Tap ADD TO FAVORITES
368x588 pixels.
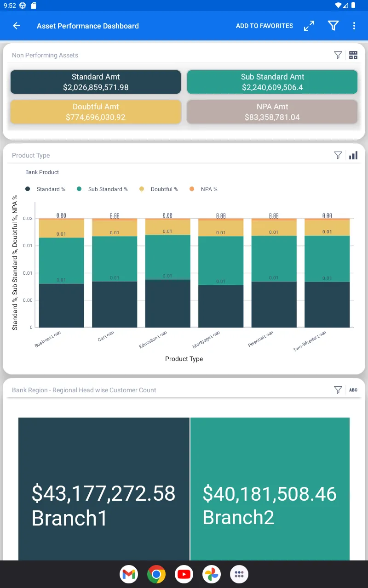[x=264, y=26]
